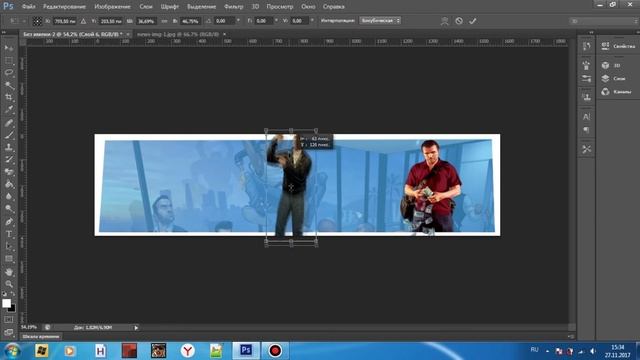Open the timeline panel menu

[x=571, y=337]
